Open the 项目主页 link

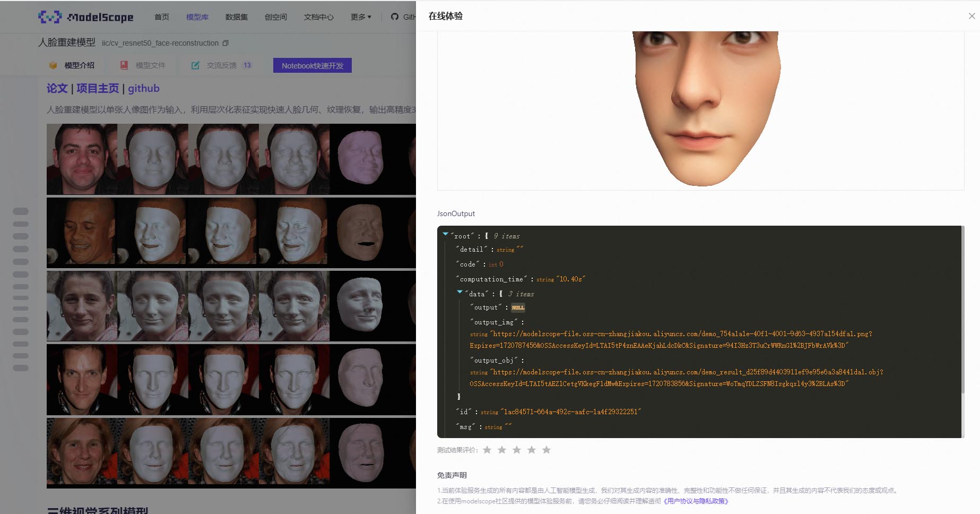click(x=98, y=88)
